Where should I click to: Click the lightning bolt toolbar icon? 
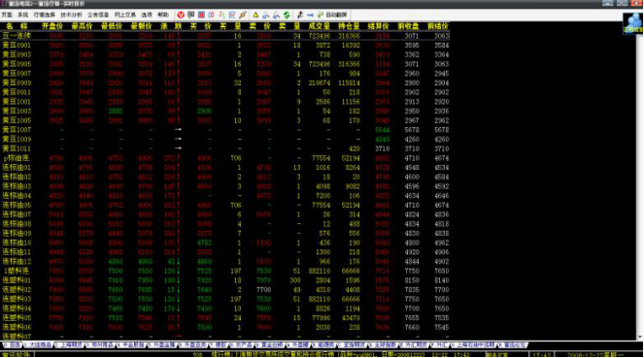(243, 15)
